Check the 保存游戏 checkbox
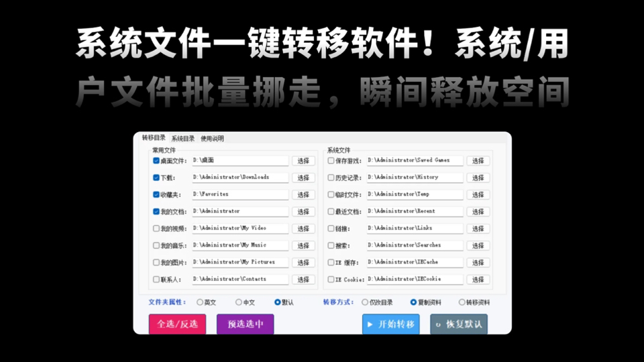 coord(331,161)
